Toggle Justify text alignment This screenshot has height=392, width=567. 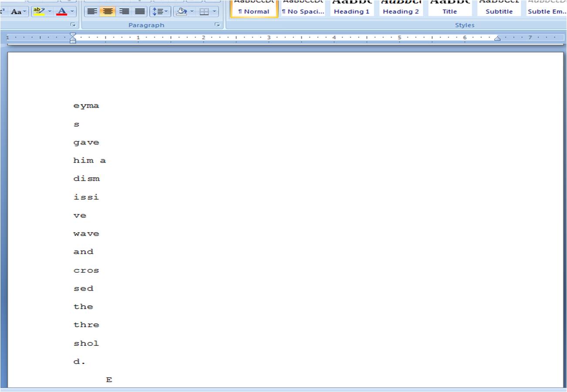click(140, 11)
